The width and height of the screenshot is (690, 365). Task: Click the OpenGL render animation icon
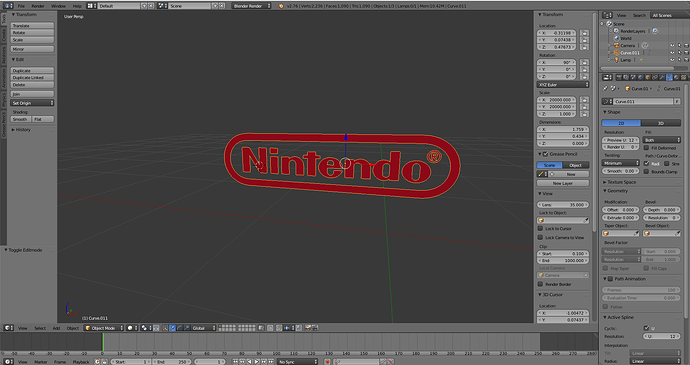[x=315, y=328]
